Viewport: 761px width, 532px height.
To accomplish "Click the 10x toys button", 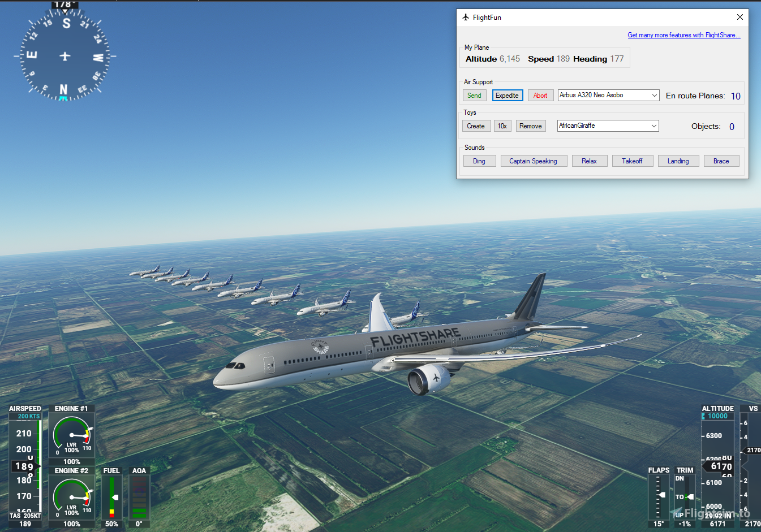I will pos(502,126).
